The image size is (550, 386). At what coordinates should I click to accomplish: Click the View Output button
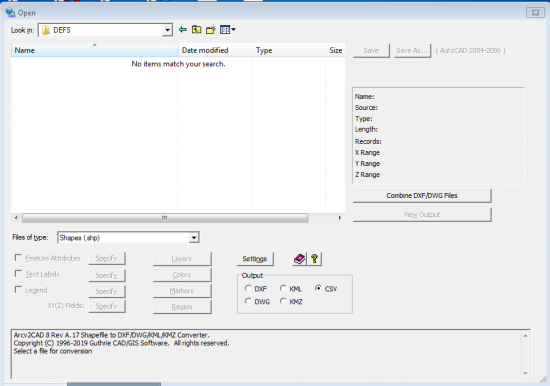[422, 215]
